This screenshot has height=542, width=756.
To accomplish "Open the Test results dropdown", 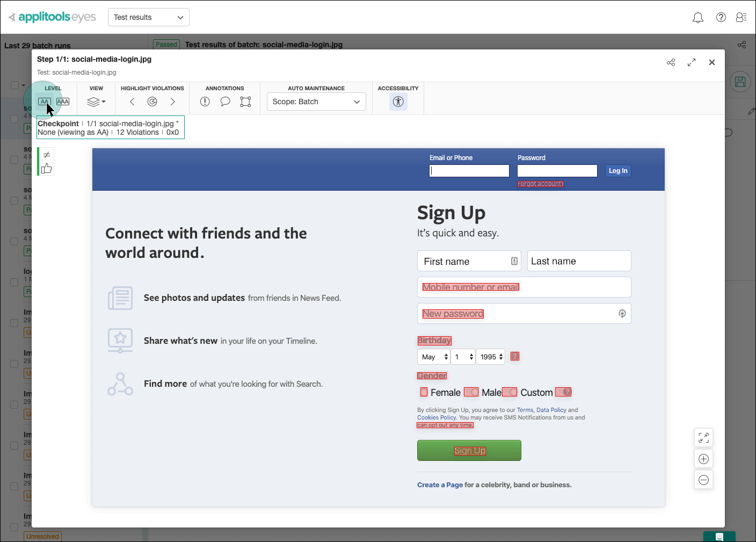I will pos(149,17).
